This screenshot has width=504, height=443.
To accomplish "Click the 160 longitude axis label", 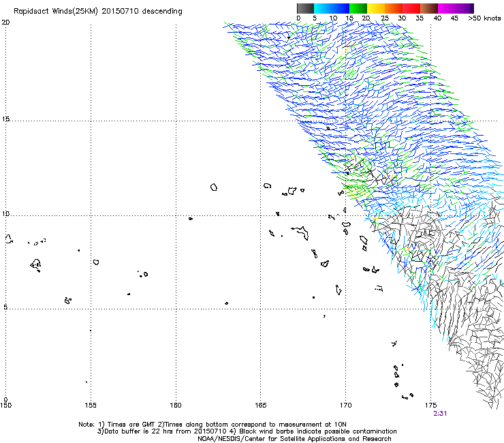I will coord(176,406).
